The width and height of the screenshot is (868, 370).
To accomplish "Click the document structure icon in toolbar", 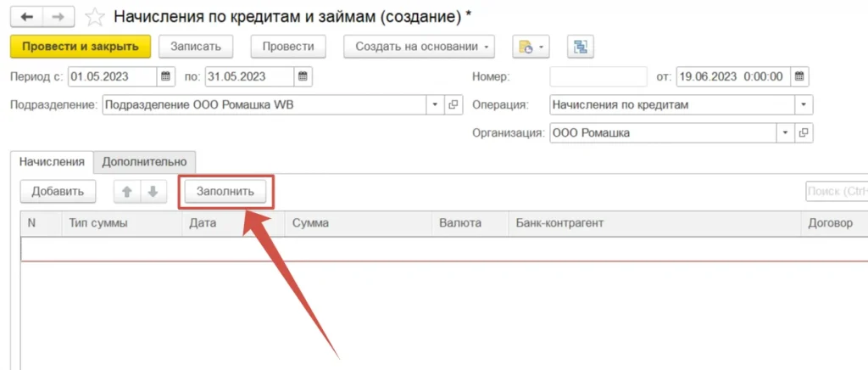I will coord(581,47).
